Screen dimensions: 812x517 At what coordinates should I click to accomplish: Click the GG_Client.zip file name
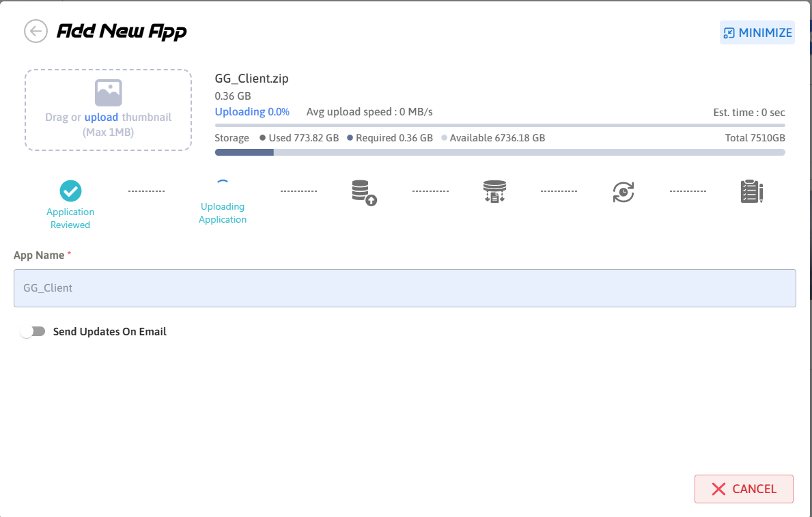click(x=251, y=79)
